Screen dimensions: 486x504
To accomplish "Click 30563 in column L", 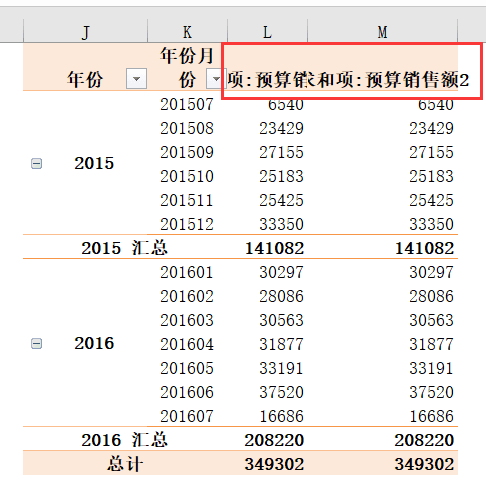I will tap(282, 320).
